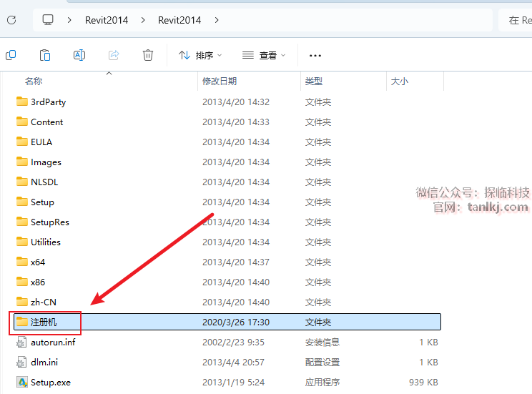Click the Delete trash can icon
This screenshot has width=532, height=394.
pos(148,55)
